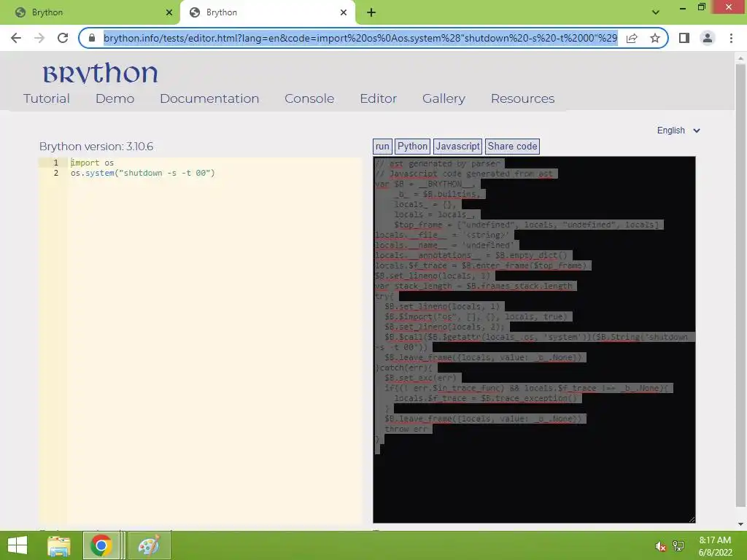Switch to the first Brython tab
The height and width of the screenshot is (560, 747).
90,12
